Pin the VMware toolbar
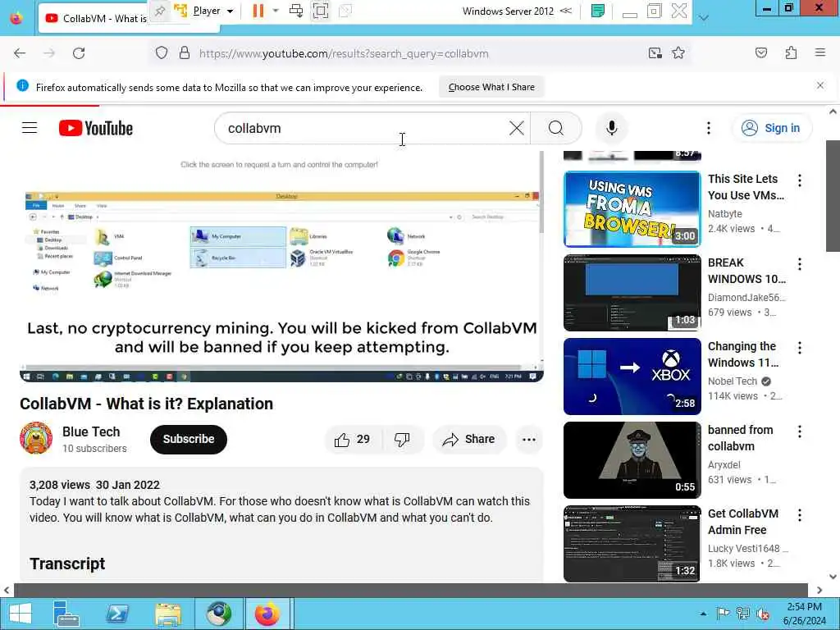The image size is (840, 630). tap(160, 11)
